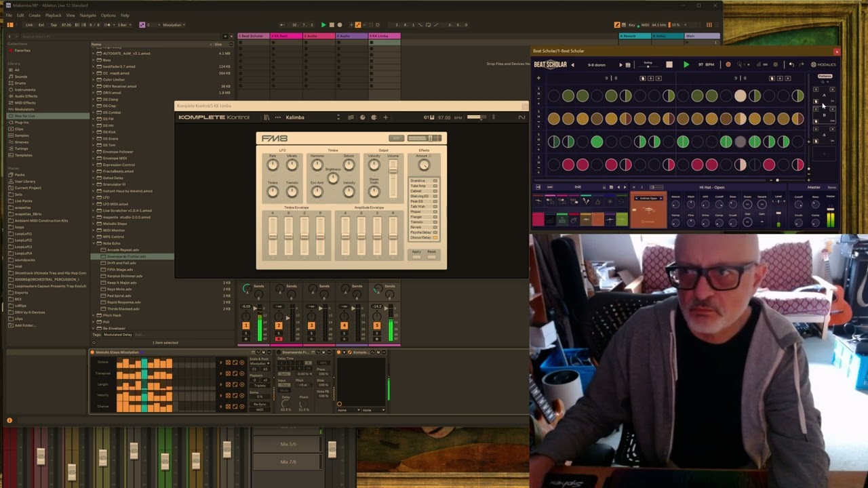Open the Navigate menu
This screenshot has height=488, width=868.
(x=88, y=15)
